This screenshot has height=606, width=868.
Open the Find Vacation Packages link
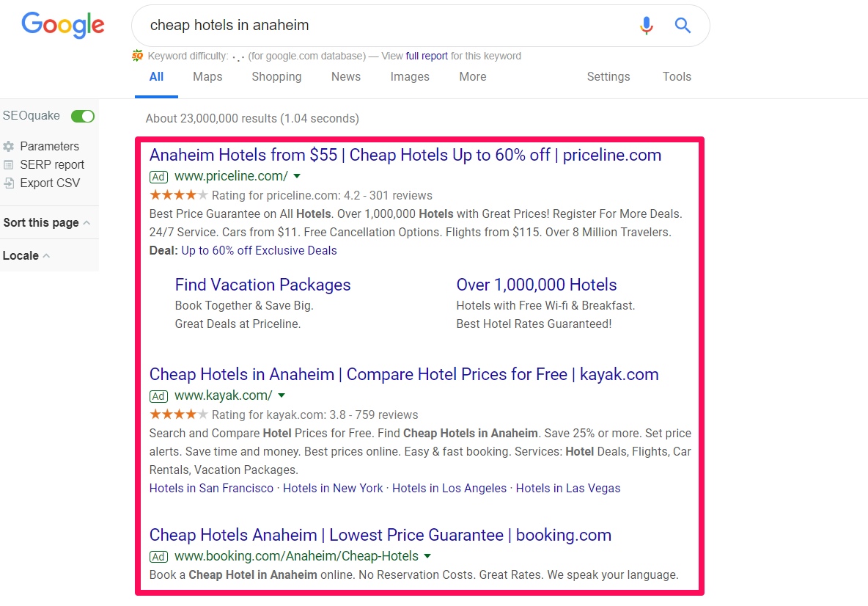click(263, 285)
